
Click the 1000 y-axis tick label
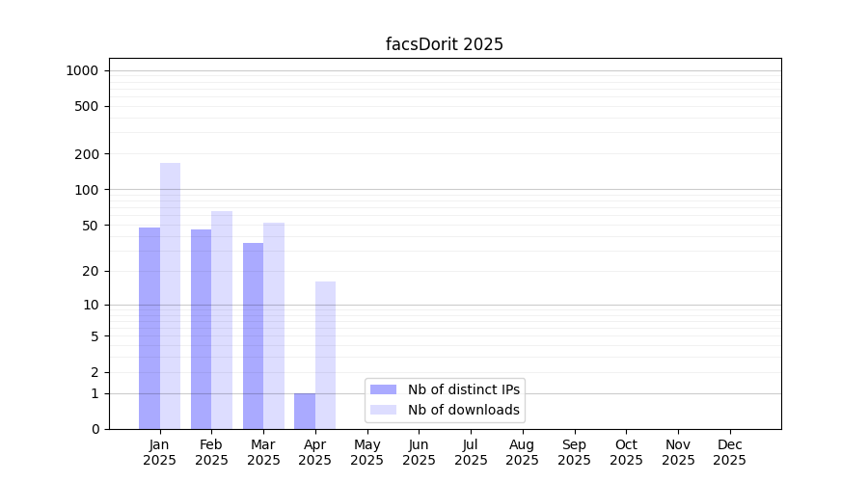pyautogui.click(x=82, y=70)
